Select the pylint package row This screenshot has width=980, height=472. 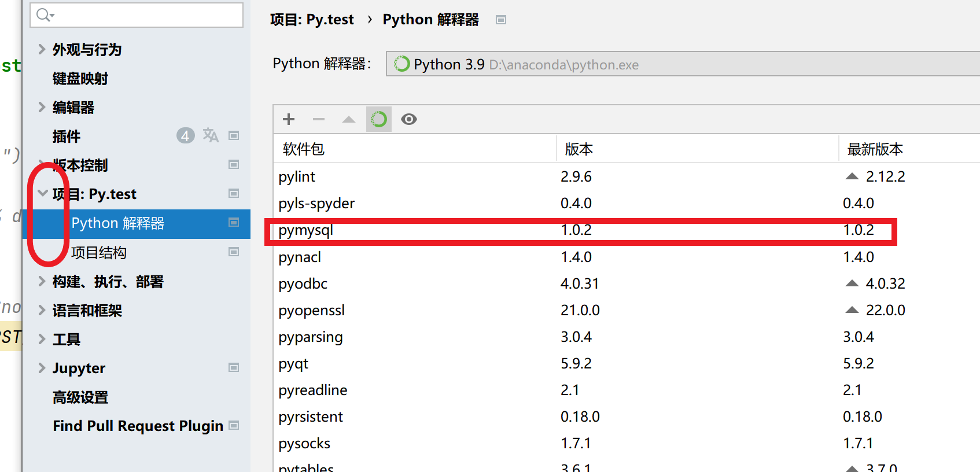pos(627,176)
